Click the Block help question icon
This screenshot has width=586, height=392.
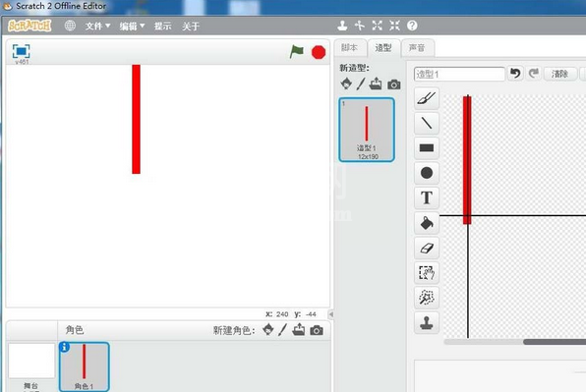tap(412, 26)
